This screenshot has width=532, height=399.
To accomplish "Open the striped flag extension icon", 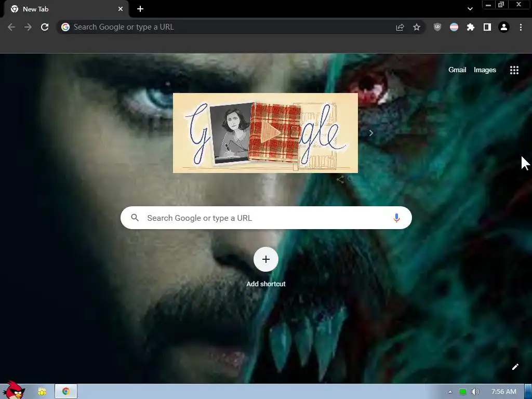I will pyautogui.click(x=454, y=27).
